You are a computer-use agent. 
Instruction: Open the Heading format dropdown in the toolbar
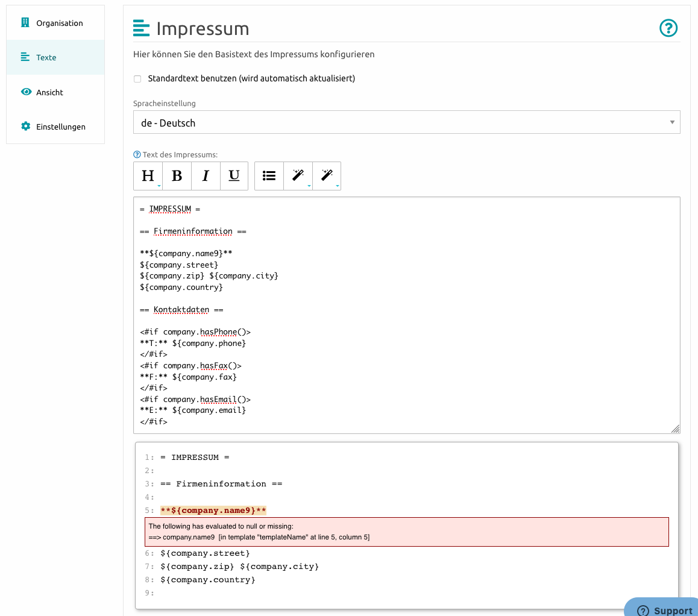coord(148,176)
